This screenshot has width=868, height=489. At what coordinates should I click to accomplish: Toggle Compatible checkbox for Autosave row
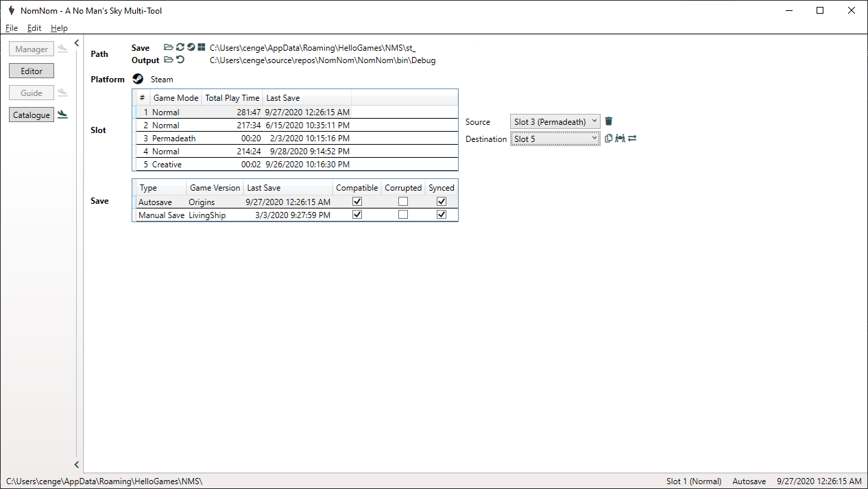click(x=357, y=202)
